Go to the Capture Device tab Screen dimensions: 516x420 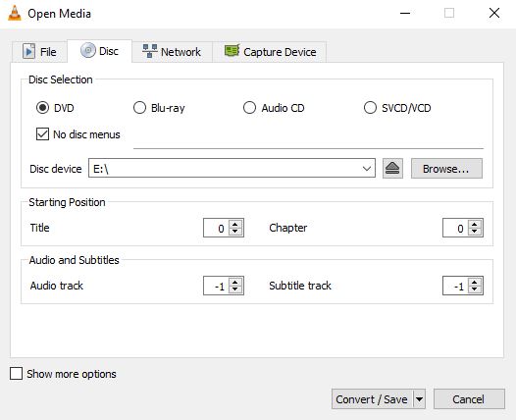pyautogui.click(x=270, y=52)
